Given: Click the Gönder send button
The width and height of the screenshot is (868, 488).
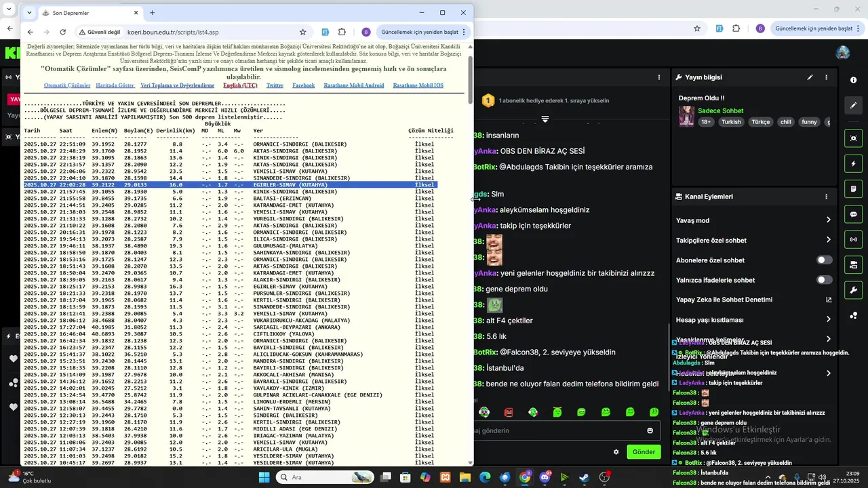Looking at the screenshot, I should 644,452.
